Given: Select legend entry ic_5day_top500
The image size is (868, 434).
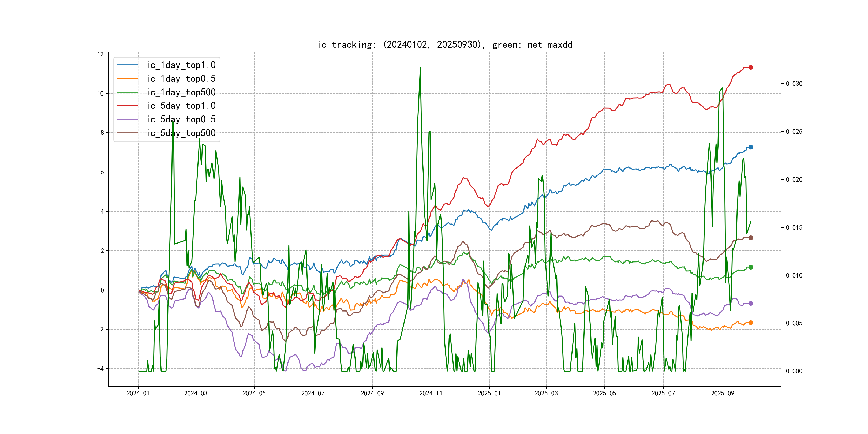Looking at the screenshot, I should (x=181, y=133).
